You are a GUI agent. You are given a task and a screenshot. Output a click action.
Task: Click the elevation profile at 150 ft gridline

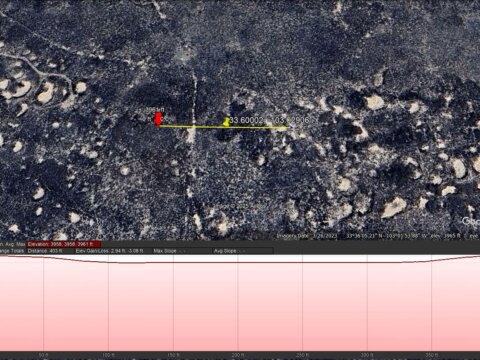(173, 263)
